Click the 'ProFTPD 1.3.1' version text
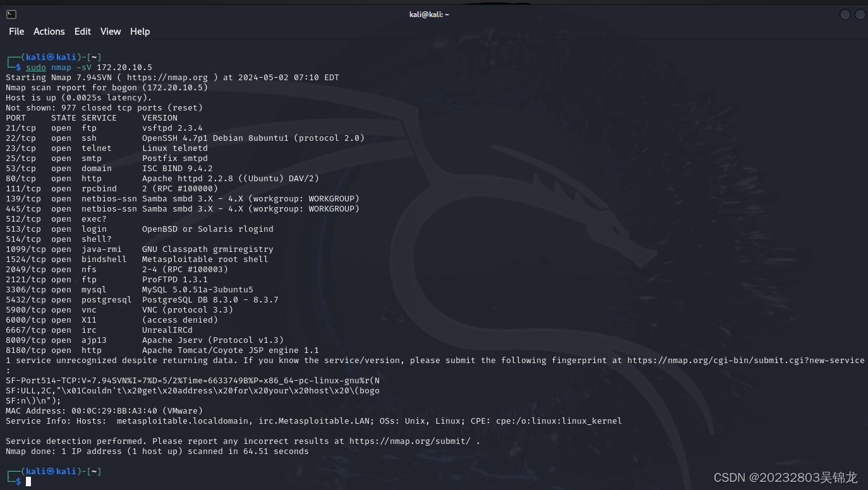 coord(175,280)
